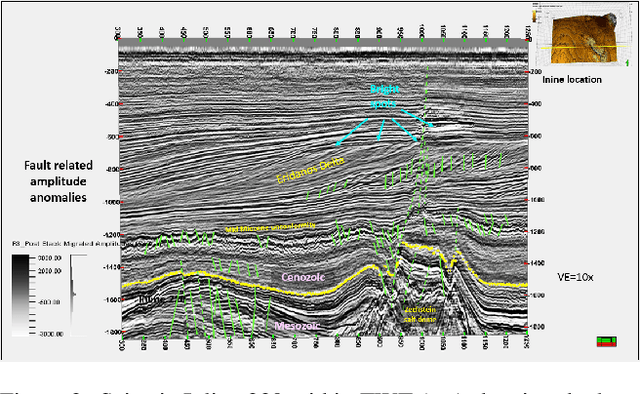Click the -3000.00 value at the color bar bottom
The image size is (640, 394).
point(51,334)
